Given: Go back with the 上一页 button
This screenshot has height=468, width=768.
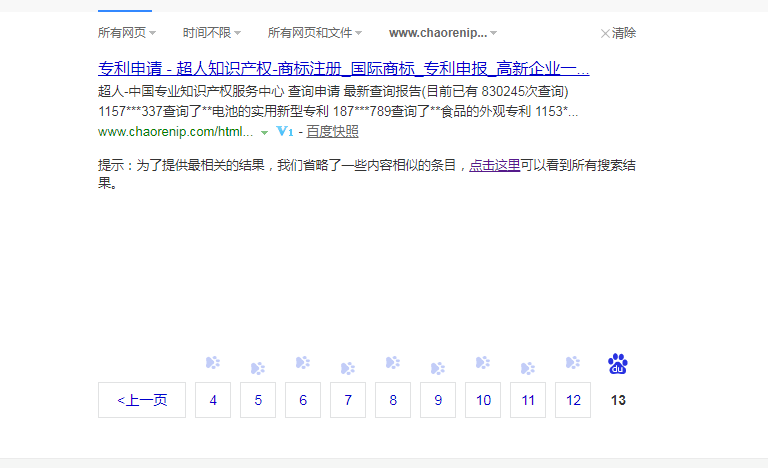Looking at the screenshot, I should pyautogui.click(x=142, y=400).
